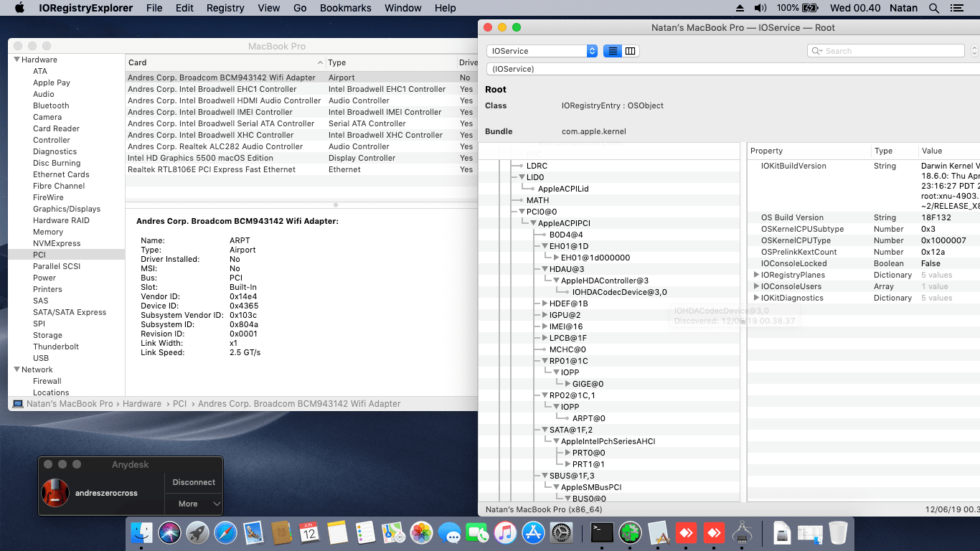Sort PCI table by Card column
This screenshot has height=551, width=980.
(226, 62)
